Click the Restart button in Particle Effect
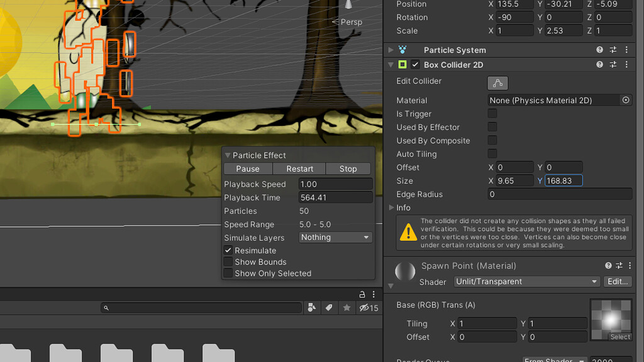 tap(299, 168)
